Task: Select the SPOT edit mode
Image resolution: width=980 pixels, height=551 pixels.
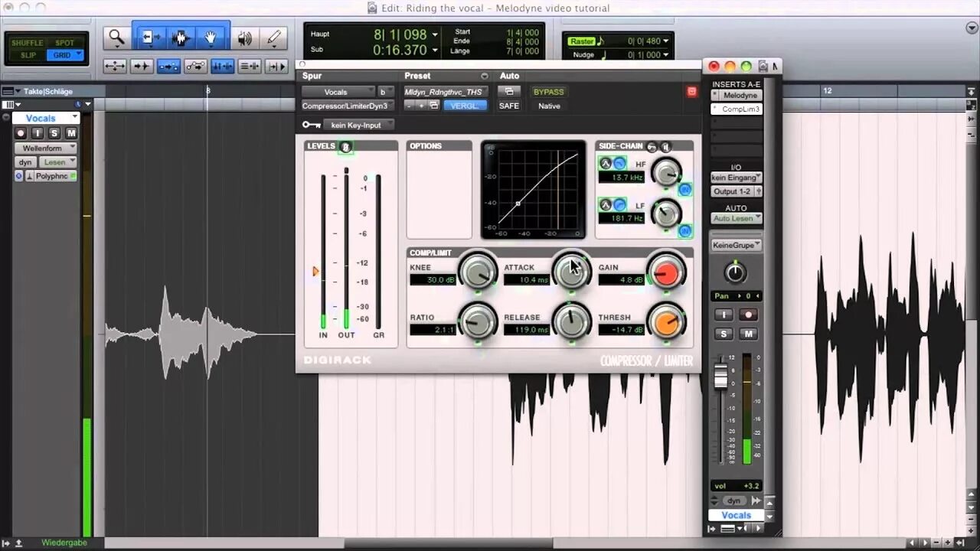Action: [65, 43]
